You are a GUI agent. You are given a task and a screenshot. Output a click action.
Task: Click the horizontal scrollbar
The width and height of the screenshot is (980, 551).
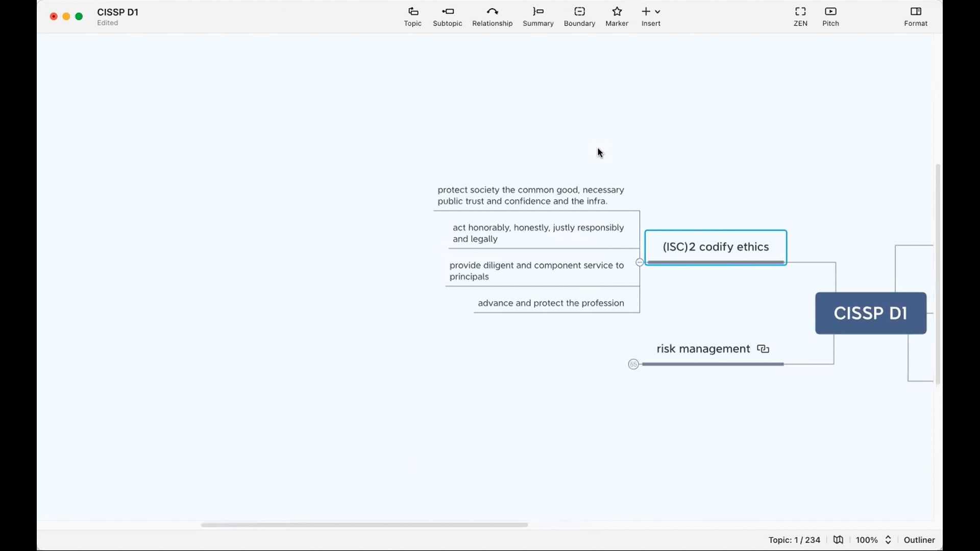coord(364,524)
